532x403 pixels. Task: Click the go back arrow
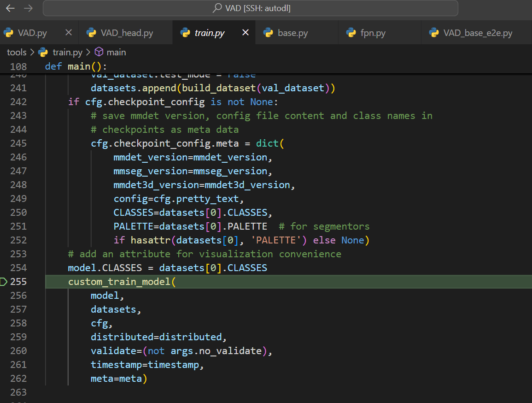10,8
